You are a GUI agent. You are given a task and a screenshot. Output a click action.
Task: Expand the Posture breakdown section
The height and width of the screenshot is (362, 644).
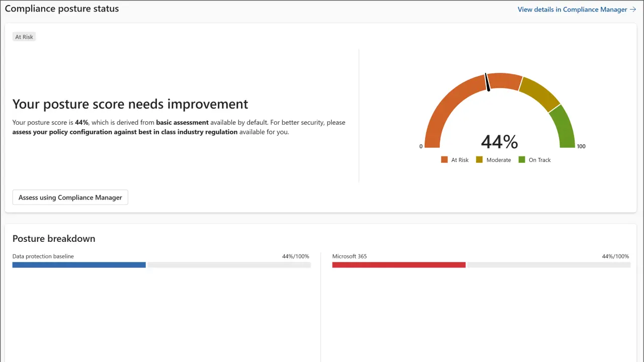pos(53,238)
